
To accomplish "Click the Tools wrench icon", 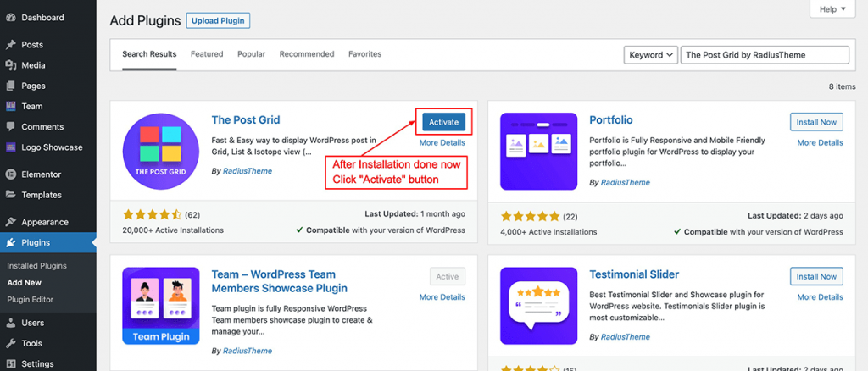I will (10, 343).
